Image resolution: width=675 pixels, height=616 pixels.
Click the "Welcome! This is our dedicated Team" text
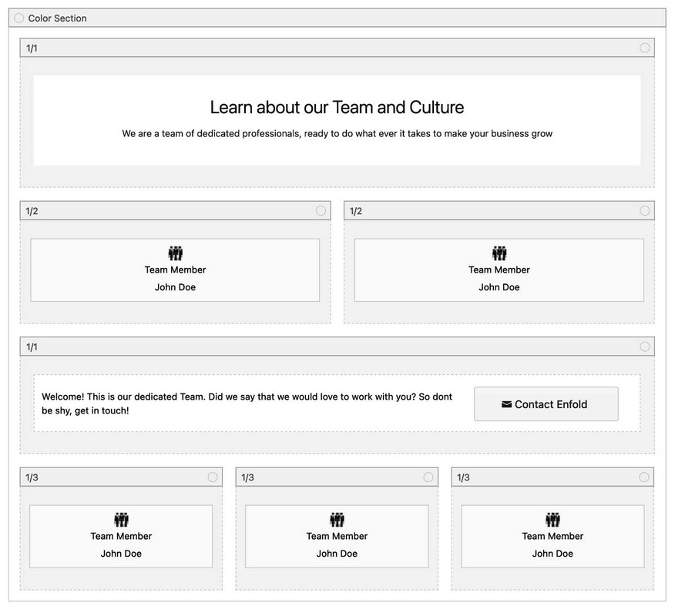[247, 403]
